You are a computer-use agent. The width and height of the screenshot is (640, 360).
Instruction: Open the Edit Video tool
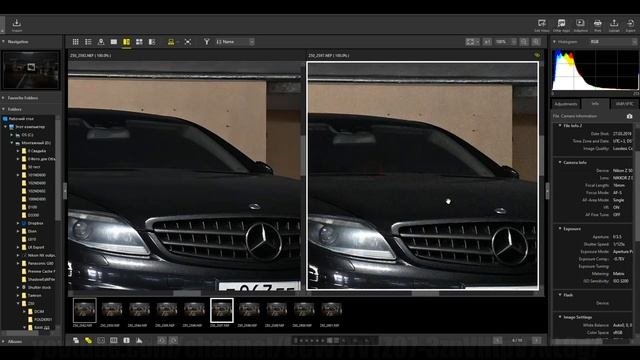542,25
